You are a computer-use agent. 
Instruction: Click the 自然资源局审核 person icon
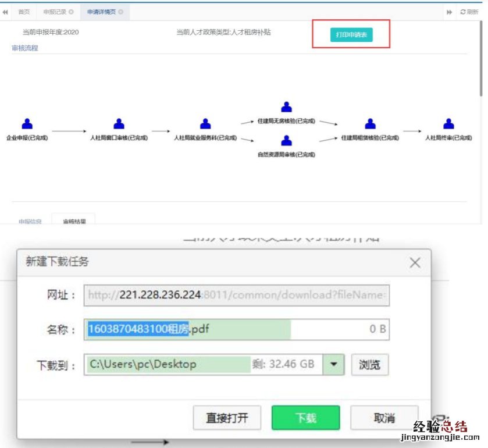point(286,141)
